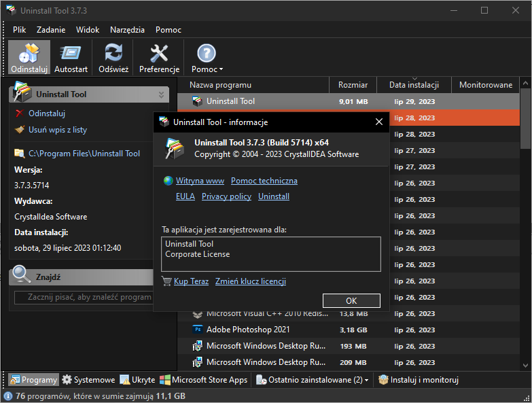Open the Privacy policy link

[226, 196]
